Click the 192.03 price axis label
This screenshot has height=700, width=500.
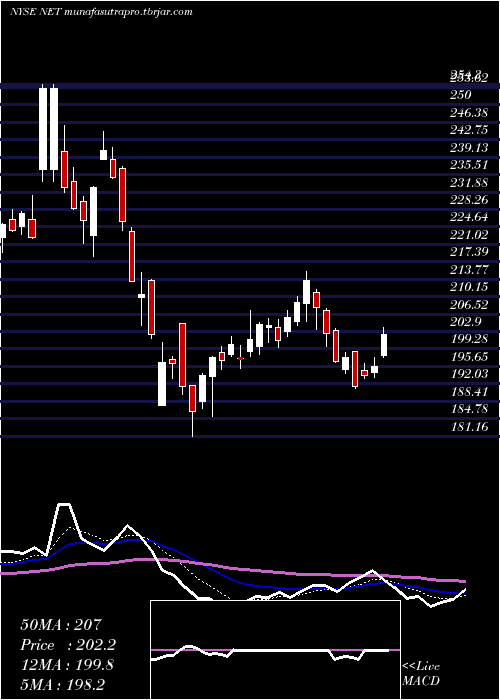(469, 374)
